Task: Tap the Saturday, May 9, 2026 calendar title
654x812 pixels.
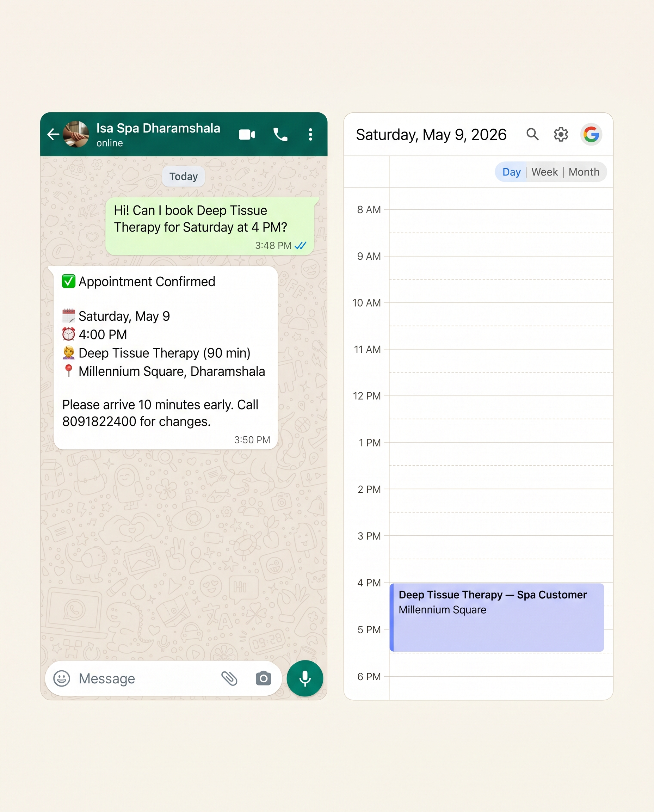Action: click(431, 135)
